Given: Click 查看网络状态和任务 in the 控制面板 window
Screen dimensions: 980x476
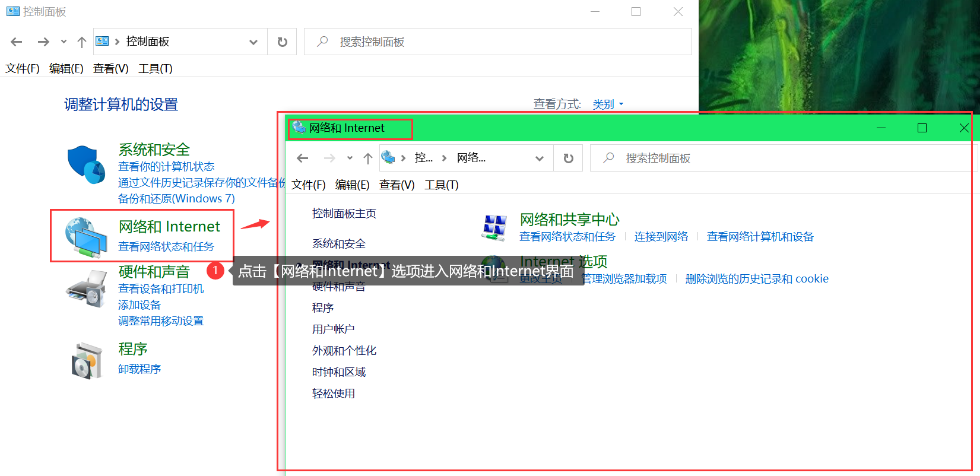Looking at the screenshot, I should [x=166, y=247].
